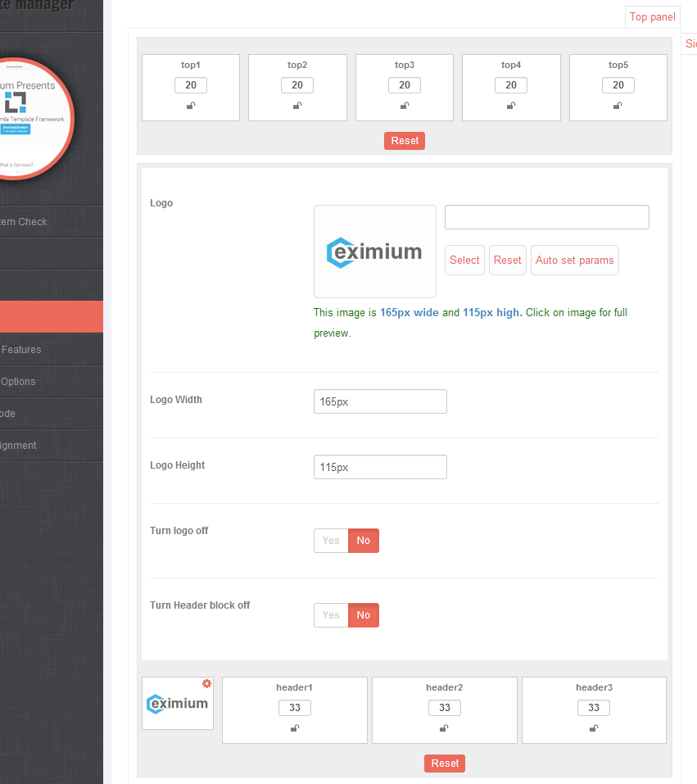697x784 pixels.
Task: Click the top4 width value field
Action: [x=511, y=85]
